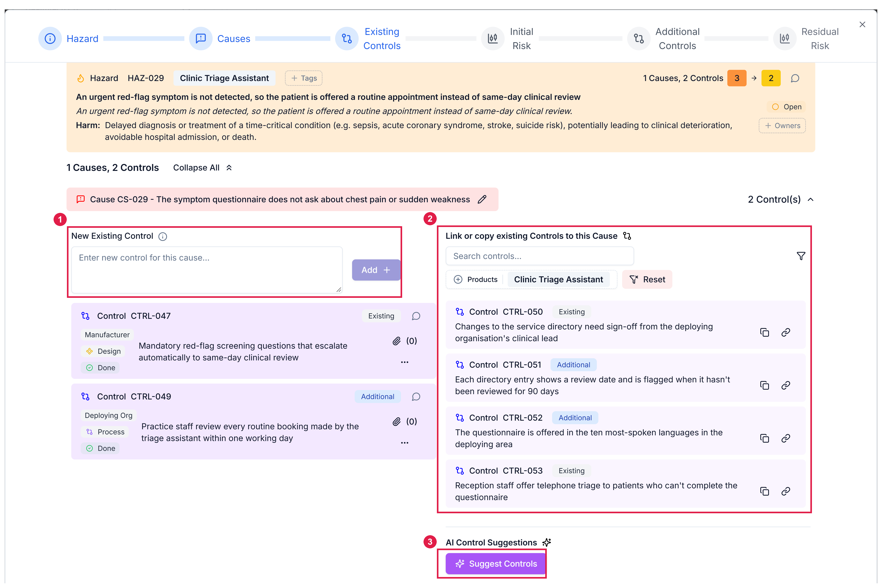Click the yellow residual risk score 2
The height and width of the screenshot is (588, 882).
771,78
